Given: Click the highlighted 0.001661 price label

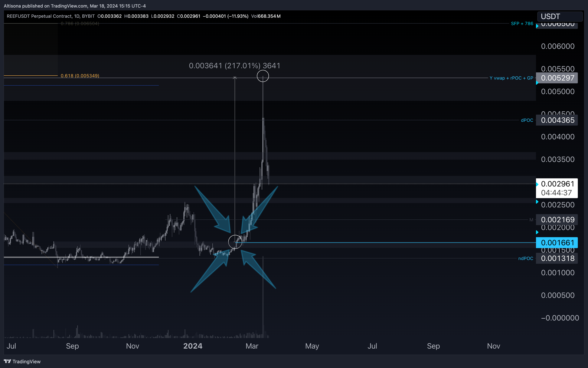Looking at the screenshot, I should tap(557, 243).
